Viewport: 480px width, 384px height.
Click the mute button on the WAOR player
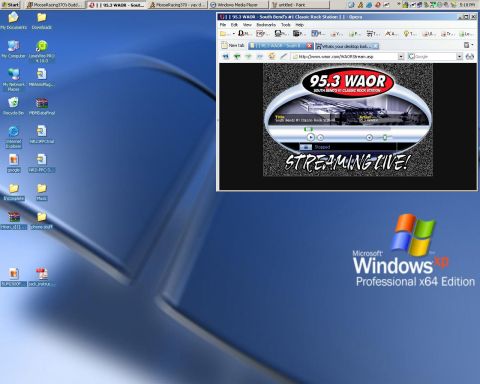[369, 137]
